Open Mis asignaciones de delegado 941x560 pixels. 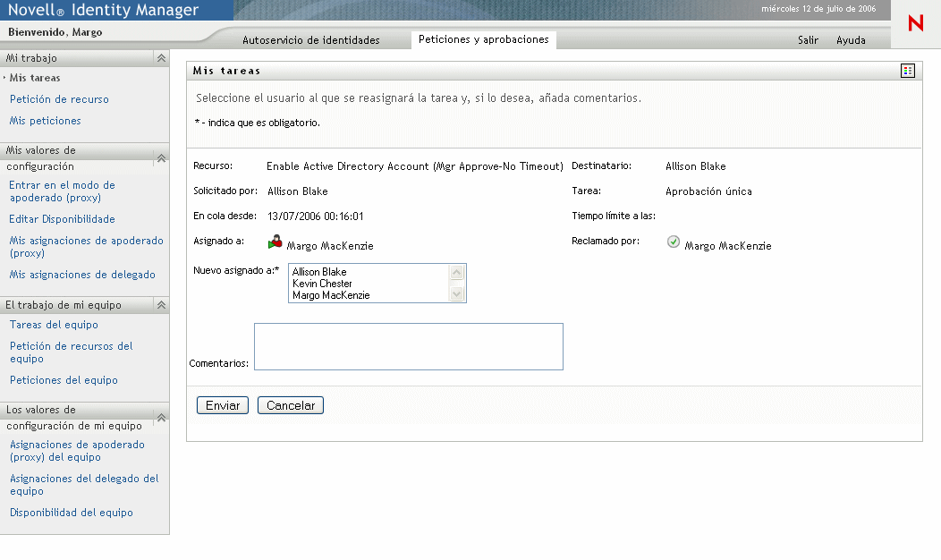coord(82,275)
